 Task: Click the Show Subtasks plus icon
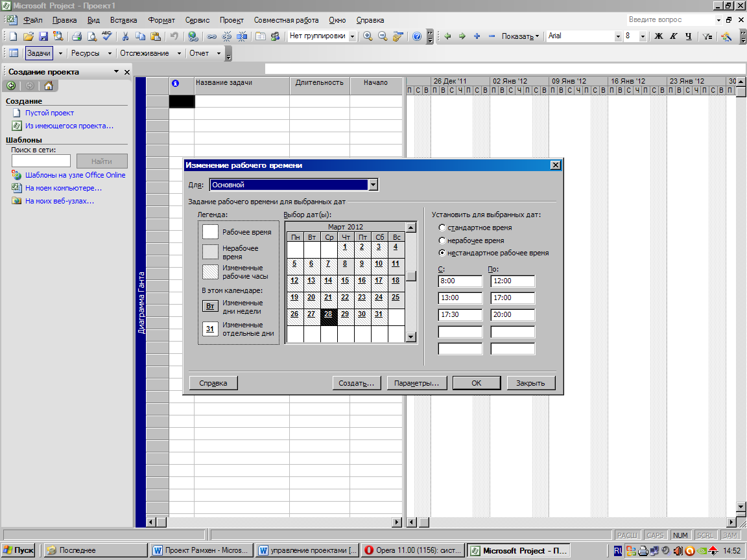tap(477, 36)
